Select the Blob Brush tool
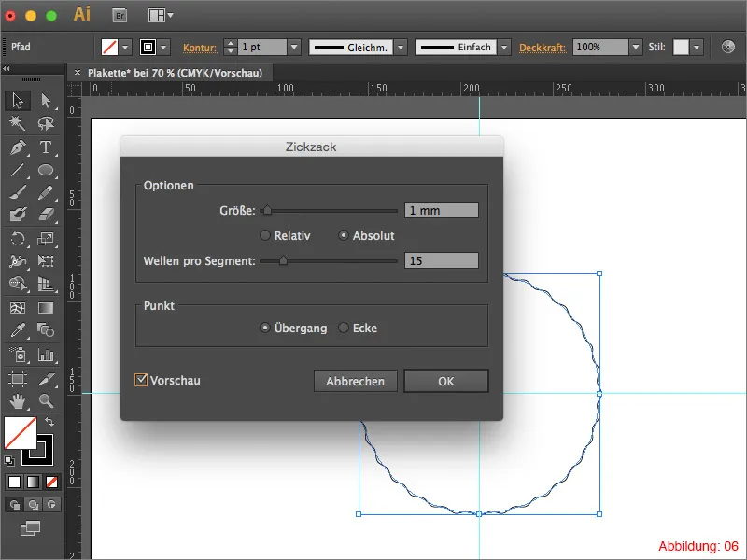Screen dimensions: 747x560 tap(18, 215)
